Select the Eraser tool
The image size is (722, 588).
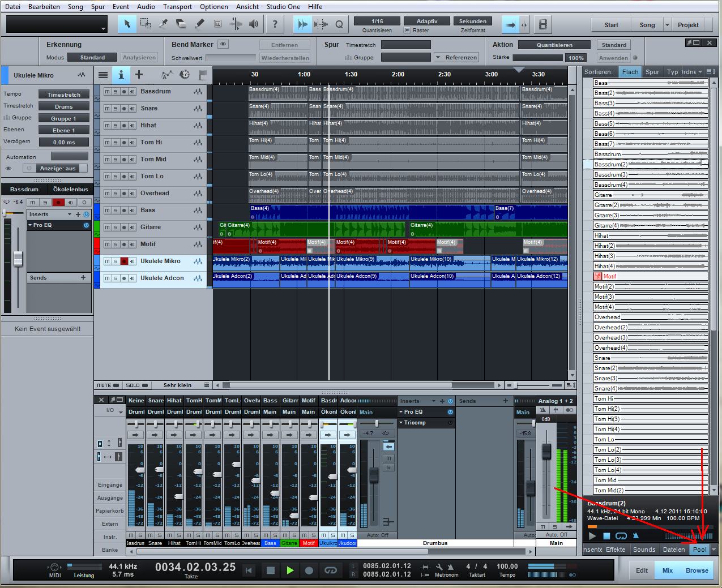[181, 24]
